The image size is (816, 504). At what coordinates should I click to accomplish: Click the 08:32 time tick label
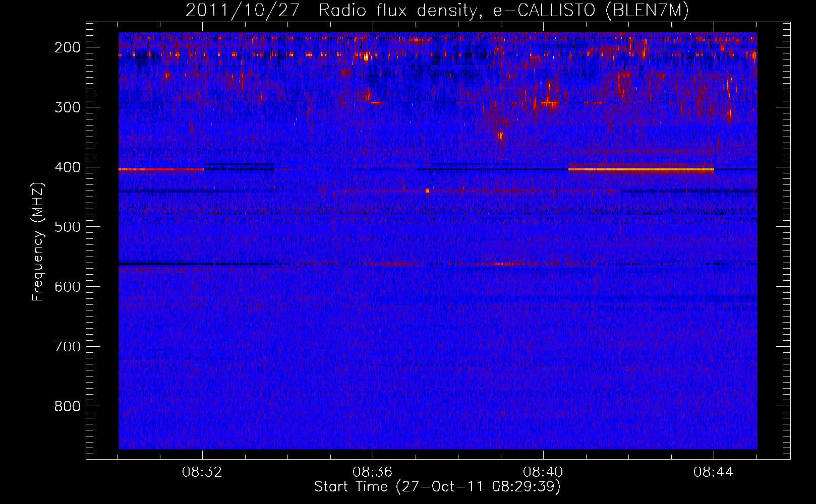point(202,472)
